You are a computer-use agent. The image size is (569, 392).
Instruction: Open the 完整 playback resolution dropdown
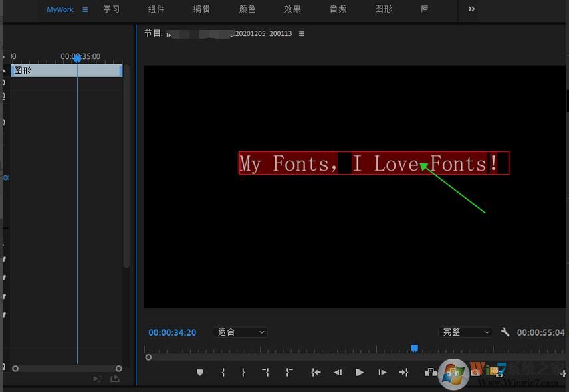[466, 332]
